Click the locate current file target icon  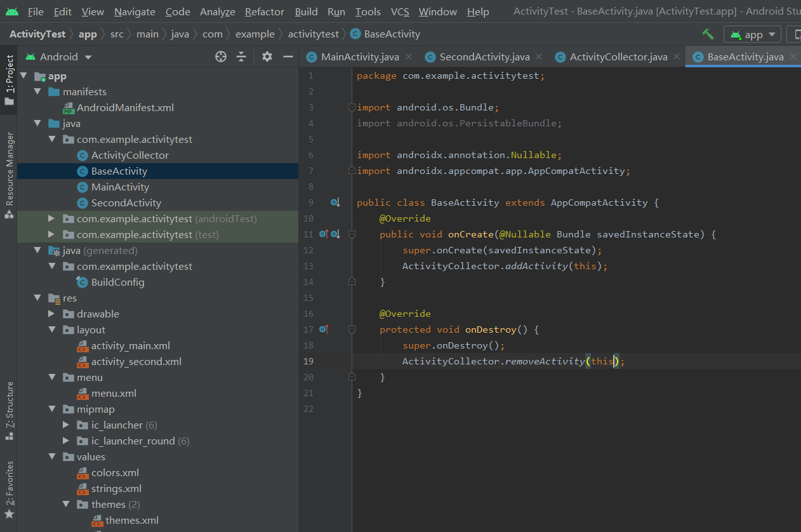pos(221,57)
